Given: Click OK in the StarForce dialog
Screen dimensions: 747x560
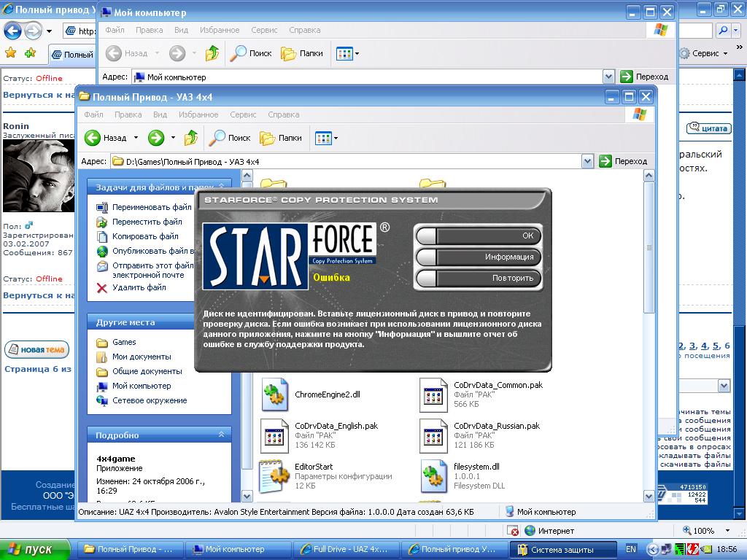Looking at the screenshot, I should click(x=479, y=236).
